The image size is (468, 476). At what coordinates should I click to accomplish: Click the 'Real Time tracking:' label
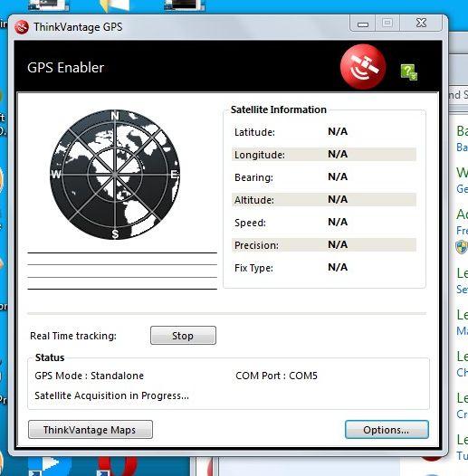(73, 336)
